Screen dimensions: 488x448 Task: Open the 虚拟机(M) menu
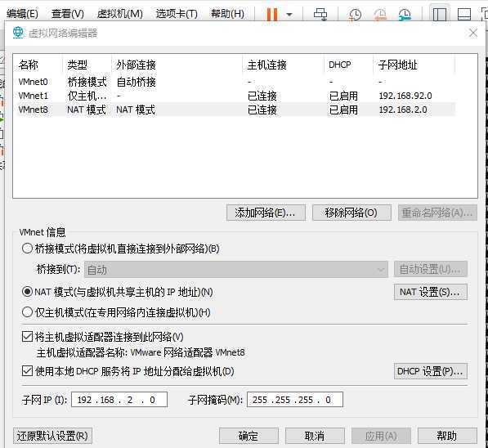coord(120,14)
